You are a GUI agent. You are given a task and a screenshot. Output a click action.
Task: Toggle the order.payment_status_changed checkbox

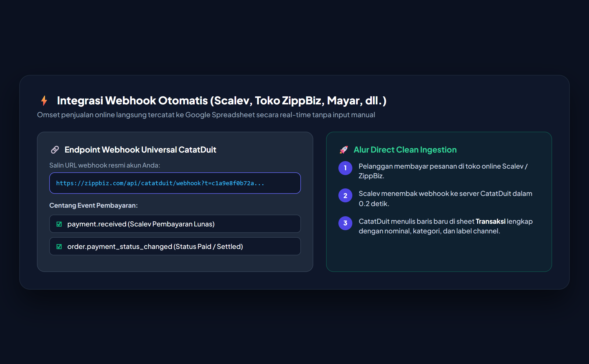point(59,247)
